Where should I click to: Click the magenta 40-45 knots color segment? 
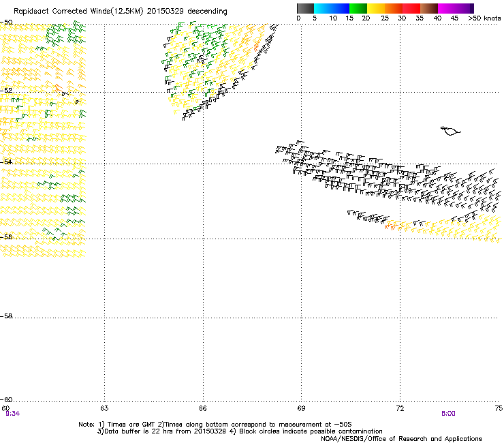(x=447, y=8)
